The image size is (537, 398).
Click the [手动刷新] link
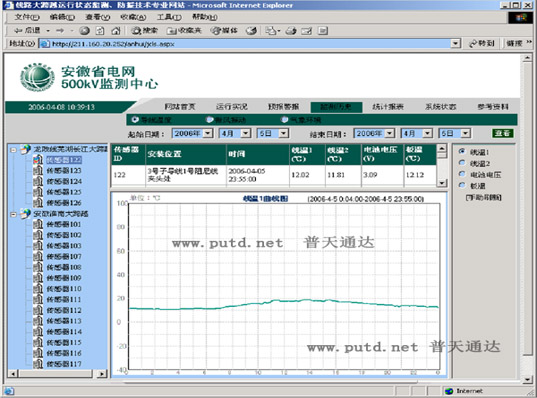pos(484,198)
